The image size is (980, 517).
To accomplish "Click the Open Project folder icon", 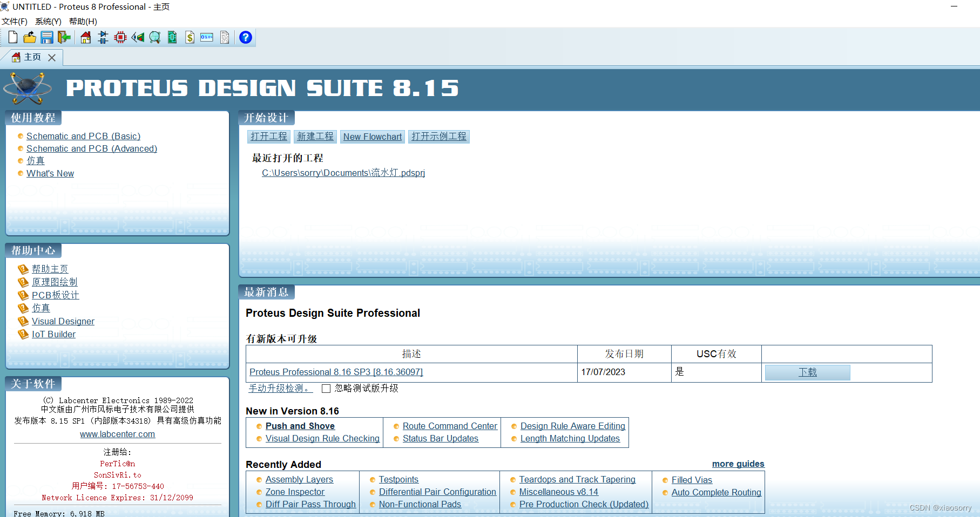I will (x=30, y=37).
